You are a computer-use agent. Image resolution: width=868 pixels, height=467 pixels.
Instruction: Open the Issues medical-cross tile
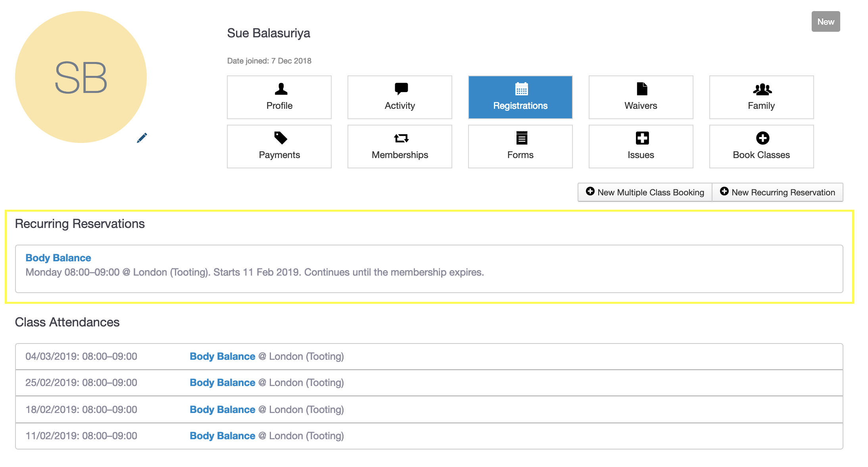(x=641, y=147)
